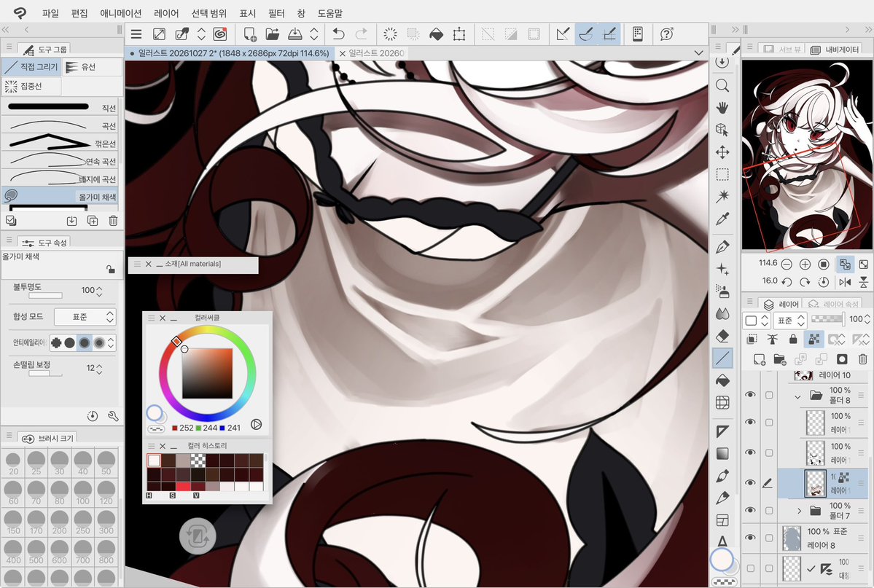Choose the 집중선 tool group

coord(31,87)
